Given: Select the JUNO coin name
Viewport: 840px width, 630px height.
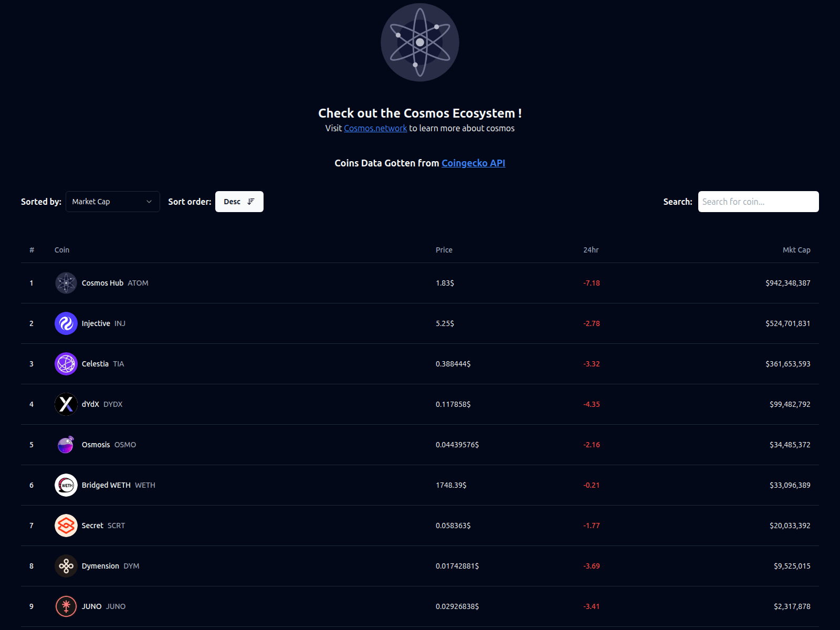Looking at the screenshot, I should (x=92, y=606).
